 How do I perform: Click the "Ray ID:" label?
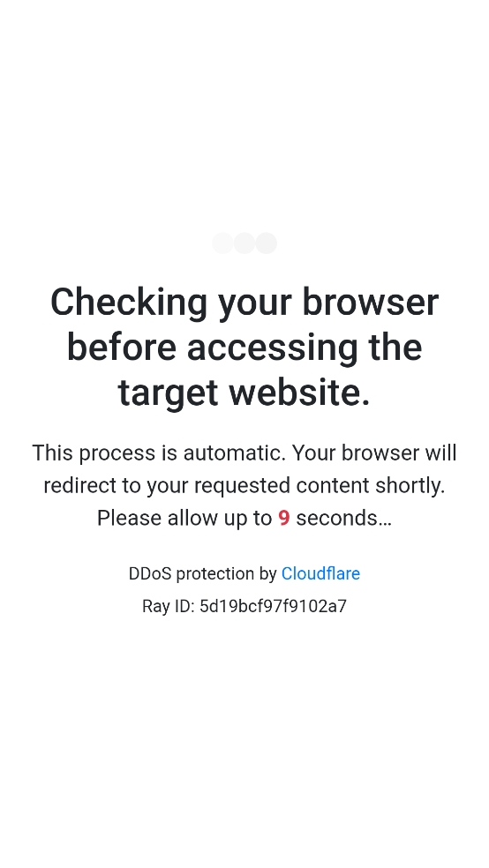(x=169, y=606)
